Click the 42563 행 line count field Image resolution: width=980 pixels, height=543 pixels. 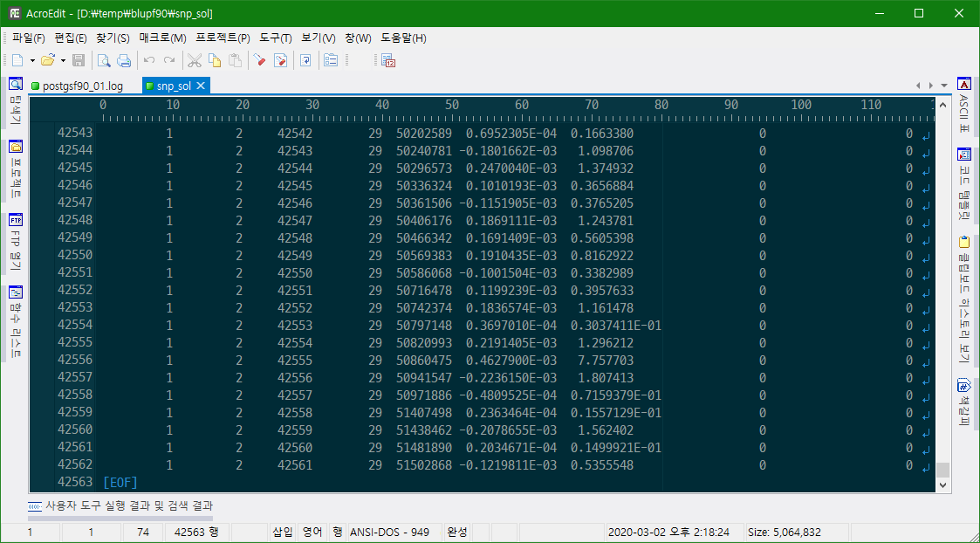[196, 533]
